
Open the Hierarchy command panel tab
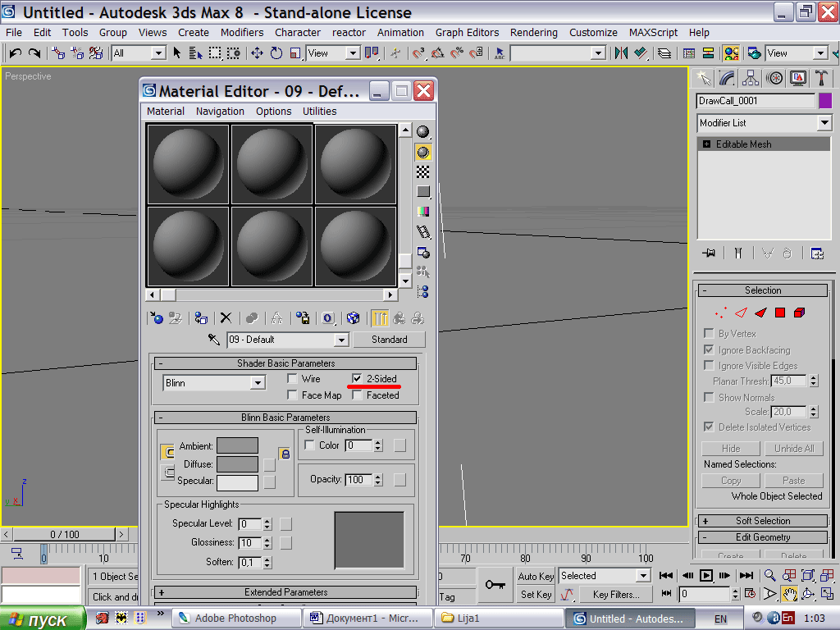coord(751,79)
